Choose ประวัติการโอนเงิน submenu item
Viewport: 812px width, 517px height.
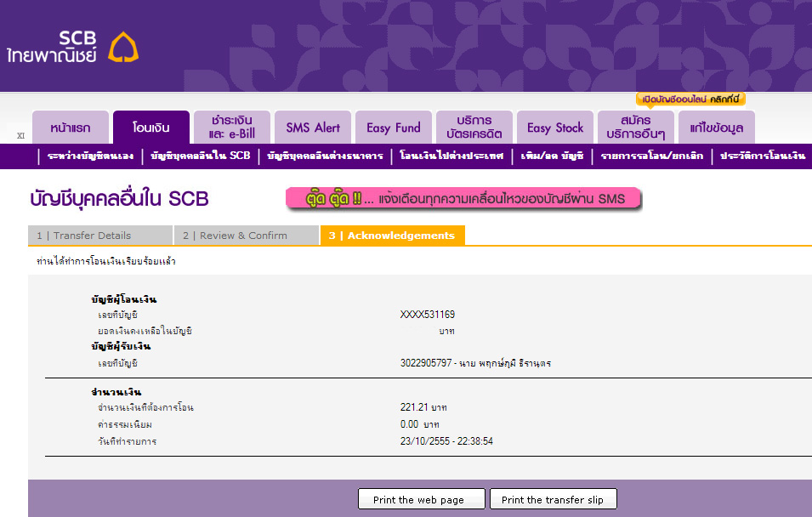point(763,156)
